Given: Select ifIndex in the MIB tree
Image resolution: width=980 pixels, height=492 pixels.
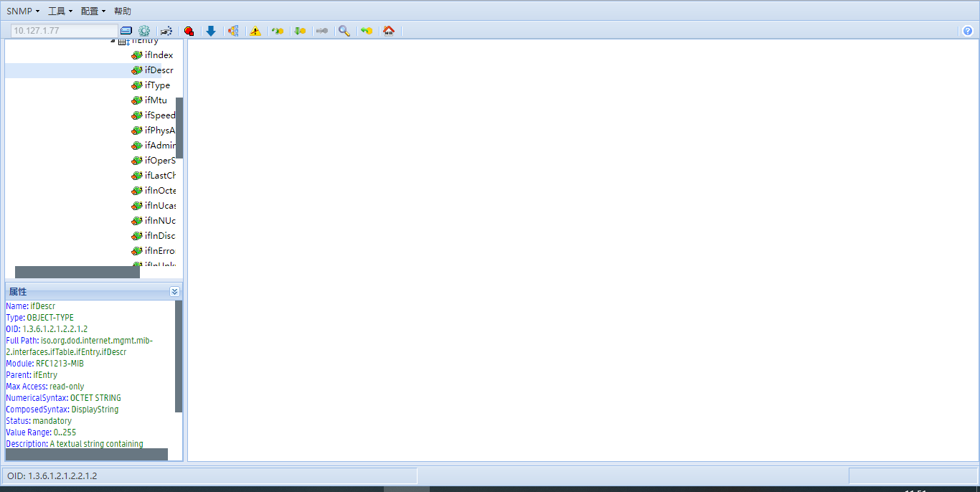Looking at the screenshot, I should (x=159, y=55).
